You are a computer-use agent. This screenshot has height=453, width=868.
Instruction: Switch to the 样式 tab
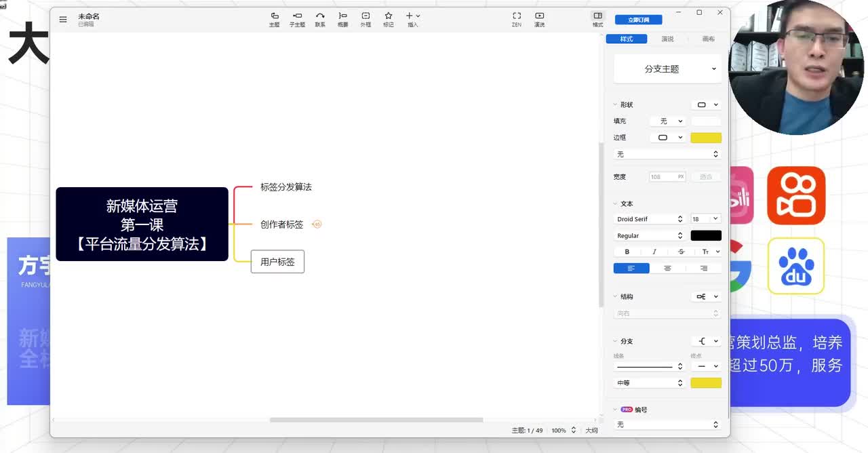(627, 39)
